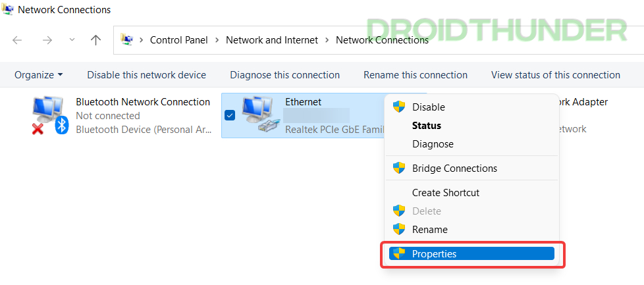Screen dimensions: 644x285
Task: Click the Forward navigation arrow
Action: 47,40
